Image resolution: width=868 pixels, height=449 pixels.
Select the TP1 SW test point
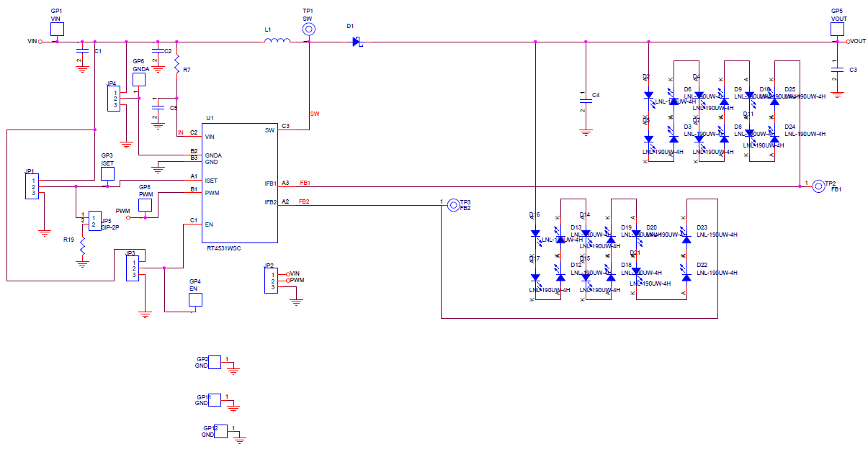[308, 29]
